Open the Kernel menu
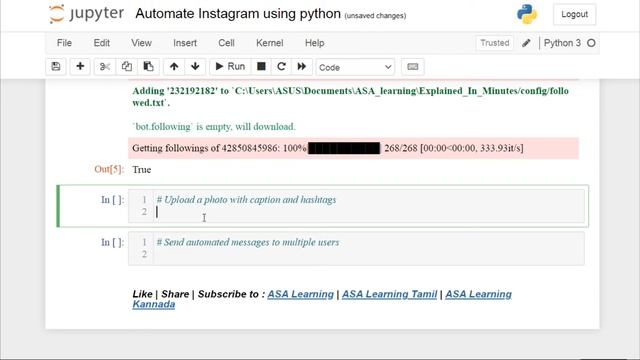Image resolution: width=640 pixels, height=360 pixels. [x=269, y=43]
